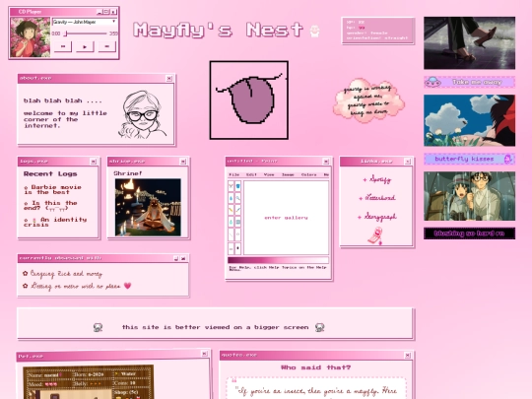Select the line tool in Paint
532x399 pixels.
pyautogui.click(x=232, y=234)
